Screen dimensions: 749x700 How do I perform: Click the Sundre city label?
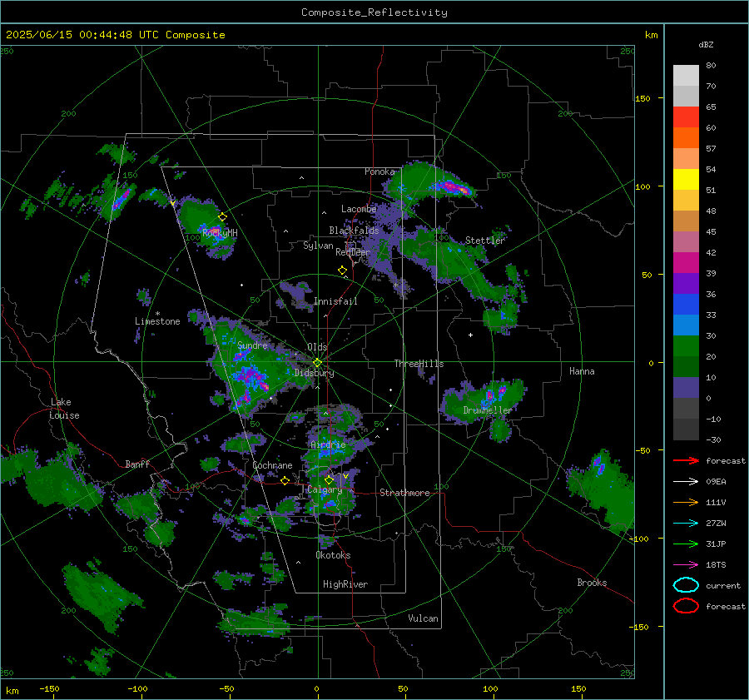252,345
